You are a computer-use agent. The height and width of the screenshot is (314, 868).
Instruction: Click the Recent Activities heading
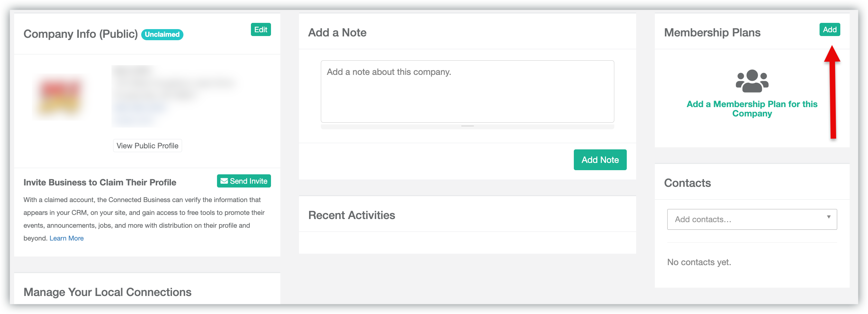point(352,215)
